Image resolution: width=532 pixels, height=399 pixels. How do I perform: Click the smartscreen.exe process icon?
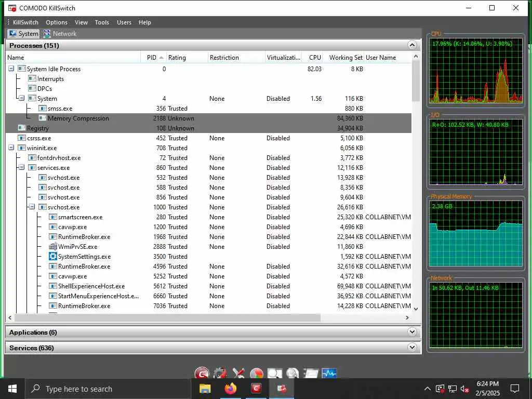click(x=52, y=217)
